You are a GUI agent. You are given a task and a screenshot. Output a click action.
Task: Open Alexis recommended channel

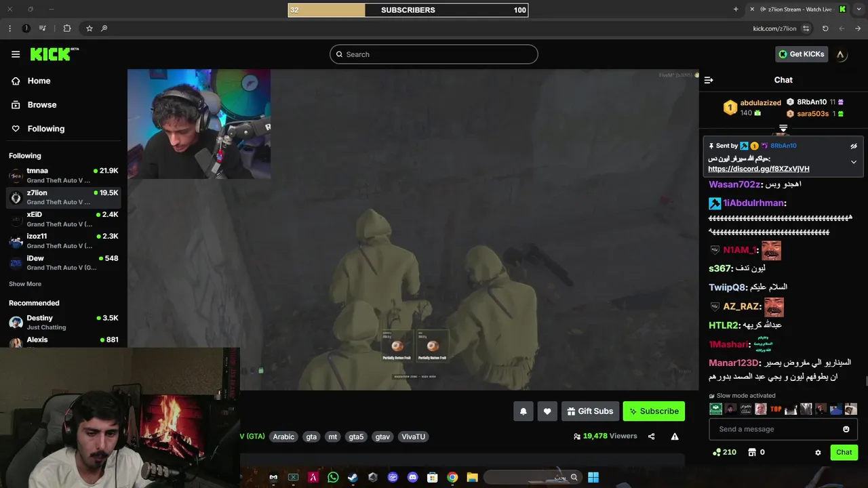point(64,341)
